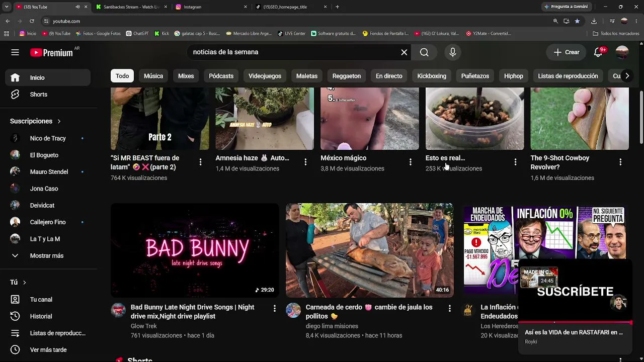Select the Reggaeton filter chip
644x362 pixels.
tap(347, 76)
